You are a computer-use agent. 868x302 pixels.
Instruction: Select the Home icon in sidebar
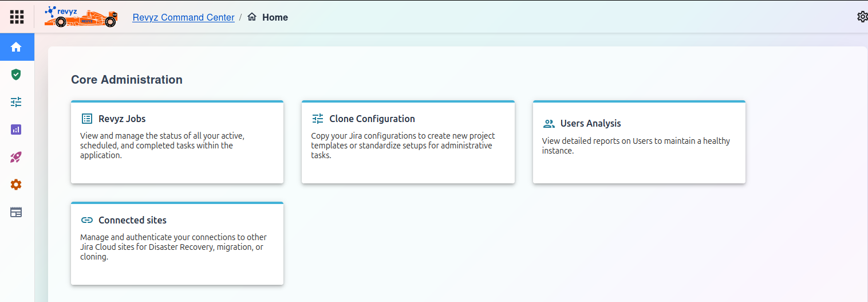[16, 47]
